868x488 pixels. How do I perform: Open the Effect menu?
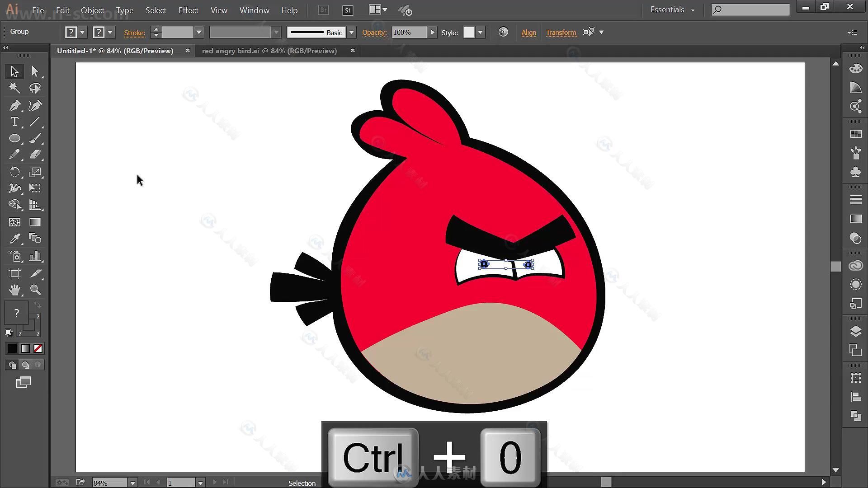[x=189, y=10]
